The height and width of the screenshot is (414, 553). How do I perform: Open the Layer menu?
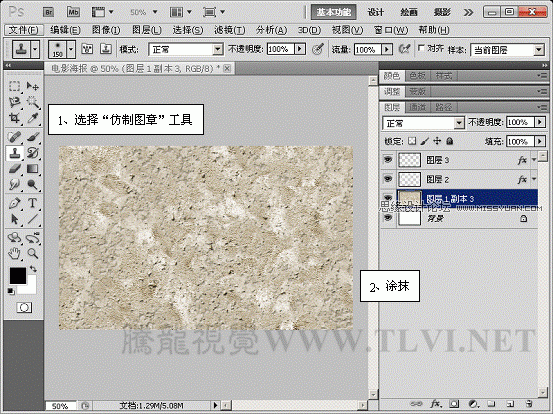point(147,30)
